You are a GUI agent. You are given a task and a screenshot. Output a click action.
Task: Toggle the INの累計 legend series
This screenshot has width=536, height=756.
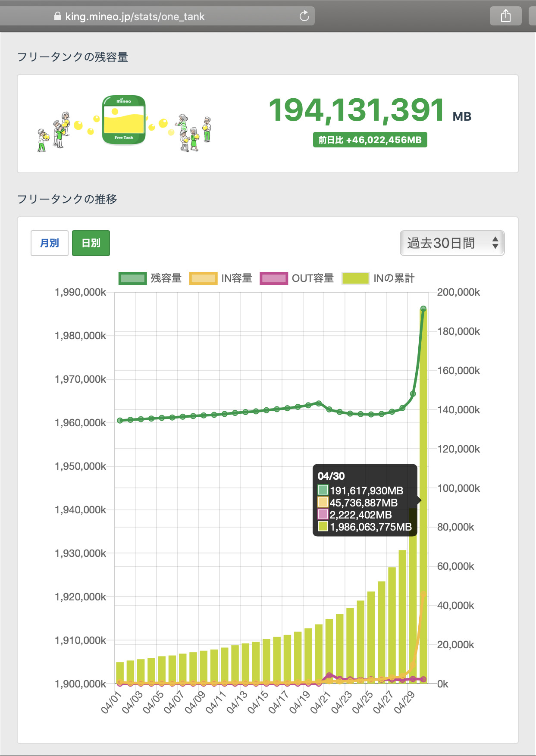click(x=378, y=278)
